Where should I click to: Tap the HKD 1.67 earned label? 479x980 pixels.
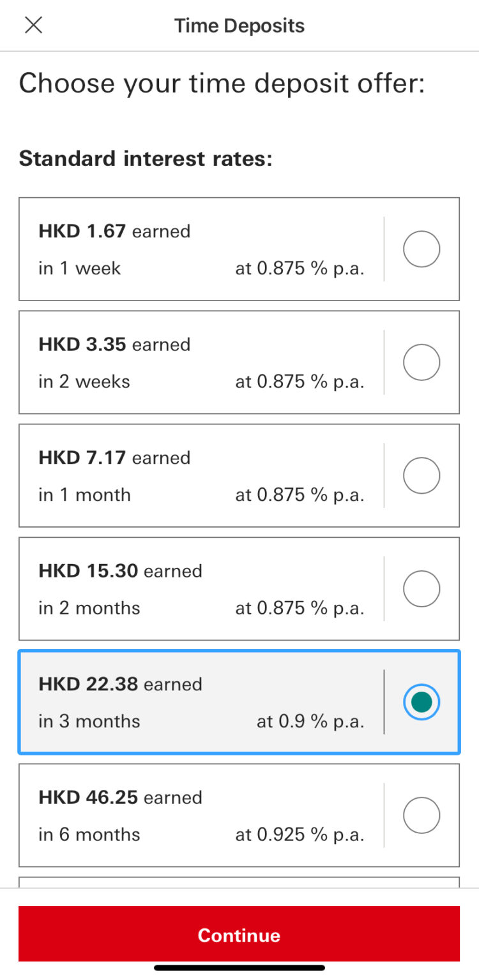114,231
